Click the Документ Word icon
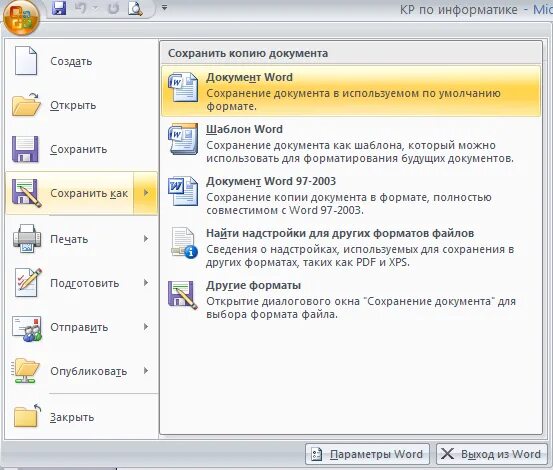Image resolution: width=553 pixels, height=470 pixels. tap(183, 87)
